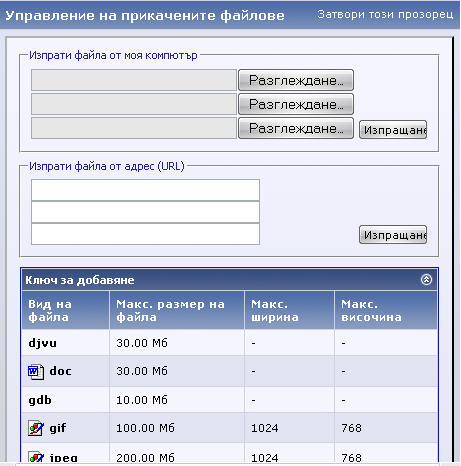Select the 'gif' file type label
This screenshot has height=466, width=461.
(x=58, y=428)
